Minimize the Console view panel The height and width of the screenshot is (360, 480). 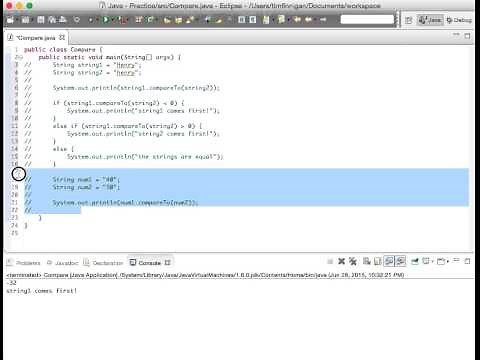click(456, 260)
